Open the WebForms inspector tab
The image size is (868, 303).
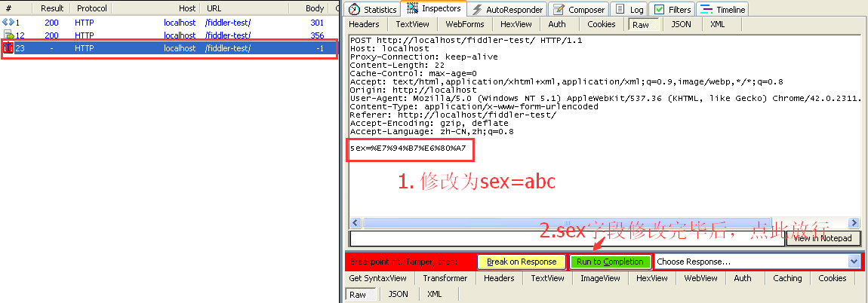[464, 24]
